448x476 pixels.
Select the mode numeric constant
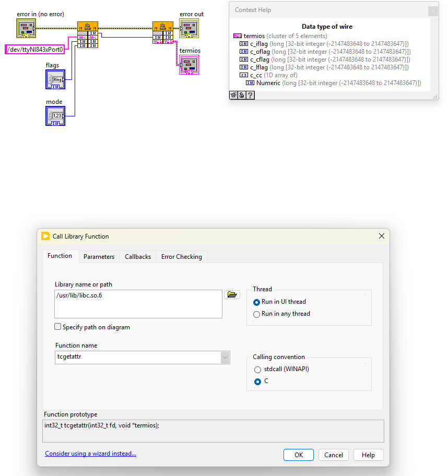(55, 116)
